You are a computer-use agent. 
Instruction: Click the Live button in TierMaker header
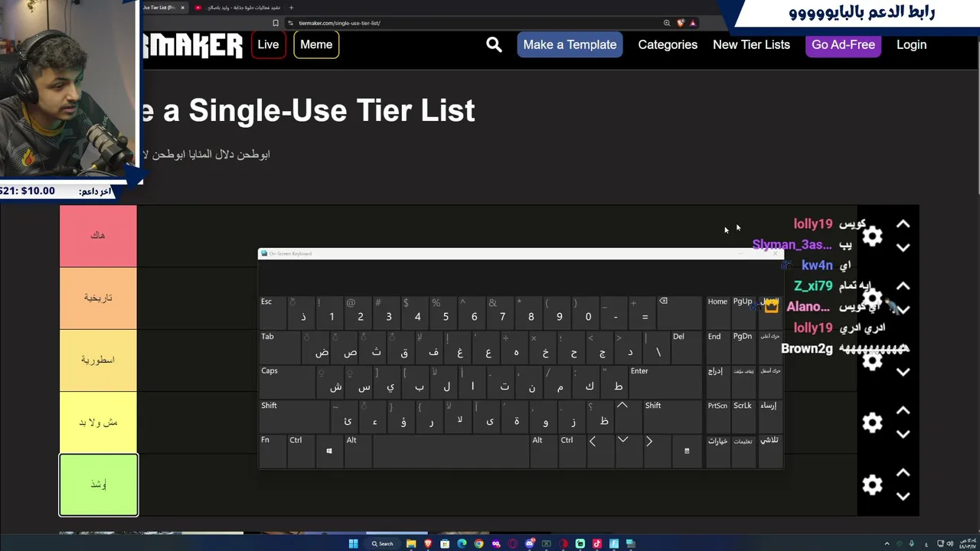coord(268,44)
